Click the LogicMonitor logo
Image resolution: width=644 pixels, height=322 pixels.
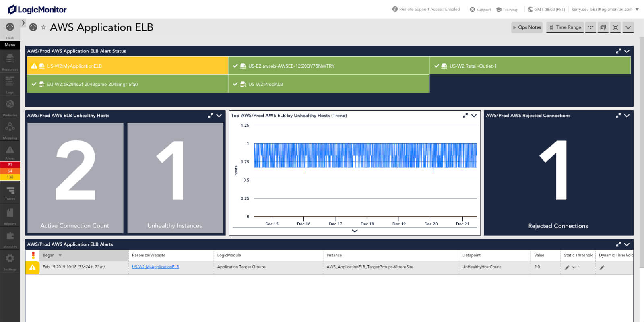pos(37,10)
